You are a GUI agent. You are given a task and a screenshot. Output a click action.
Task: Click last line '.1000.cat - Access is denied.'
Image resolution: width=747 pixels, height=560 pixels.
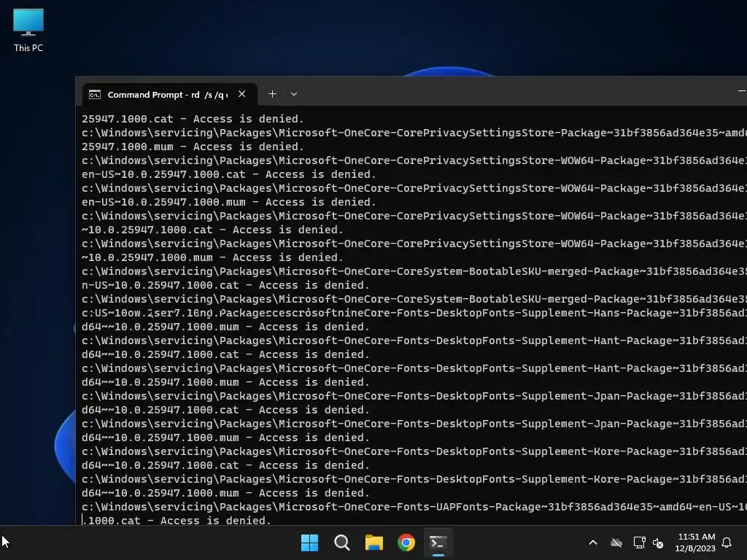[177, 521]
